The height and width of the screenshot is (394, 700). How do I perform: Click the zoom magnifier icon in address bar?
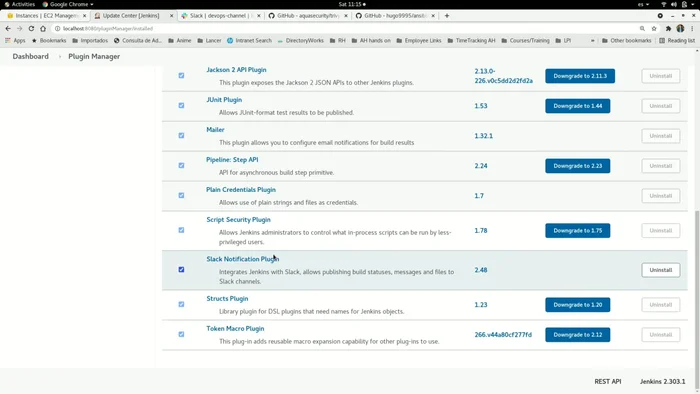pos(642,29)
